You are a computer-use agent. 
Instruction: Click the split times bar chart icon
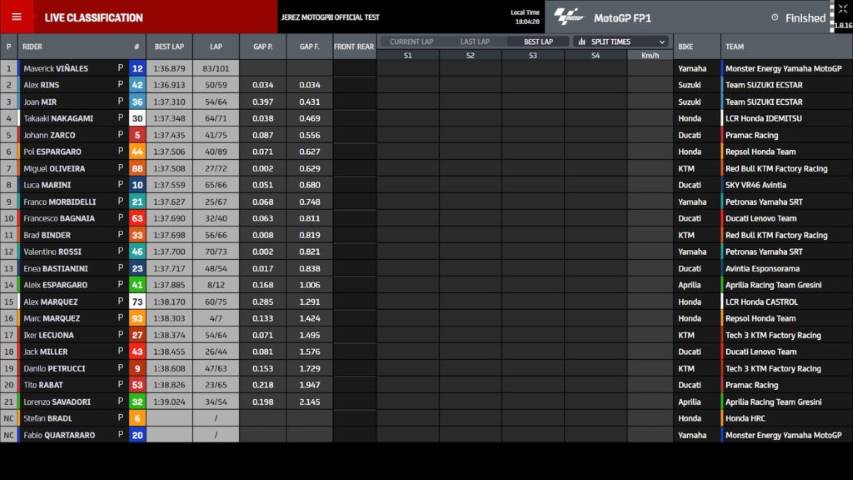[x=582, y=41]
